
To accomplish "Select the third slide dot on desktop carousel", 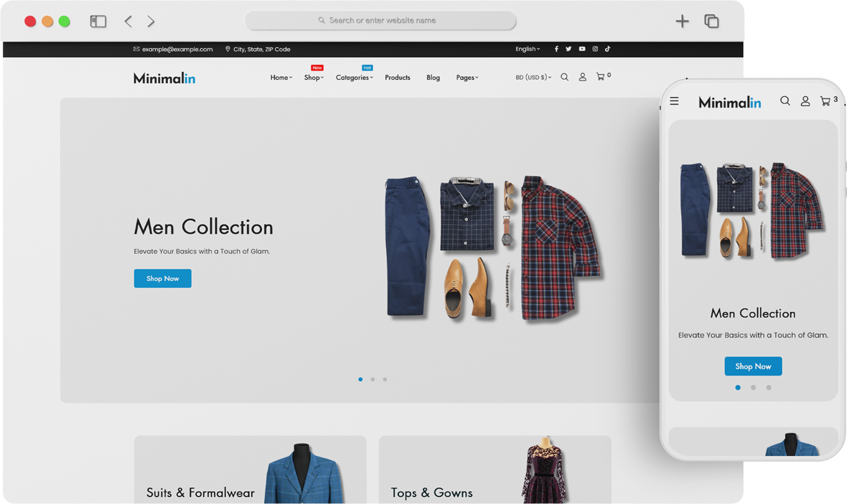I will [x=385, y=379].
